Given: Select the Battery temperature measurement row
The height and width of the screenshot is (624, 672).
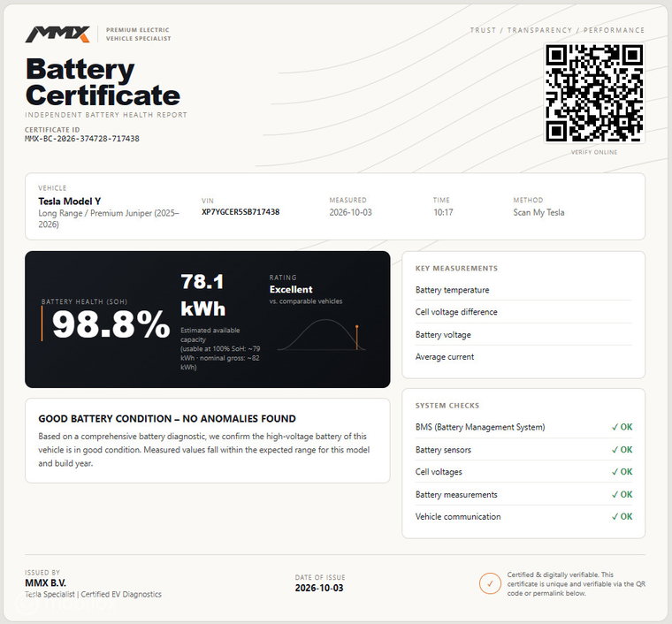Looking at the screenshot, I should 523,290.
